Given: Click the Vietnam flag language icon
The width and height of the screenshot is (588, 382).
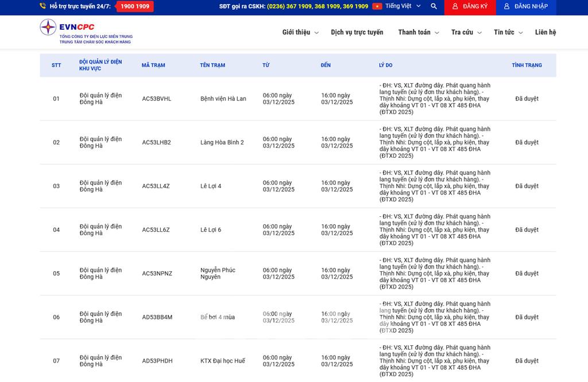Looking at the screenshot, I should click(x=377, y=6).
